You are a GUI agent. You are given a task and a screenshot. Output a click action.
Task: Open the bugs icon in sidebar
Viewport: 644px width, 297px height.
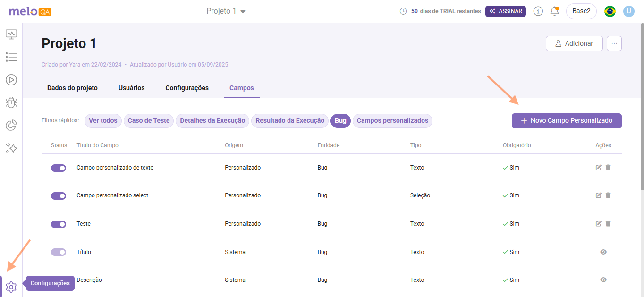point(11,102)
